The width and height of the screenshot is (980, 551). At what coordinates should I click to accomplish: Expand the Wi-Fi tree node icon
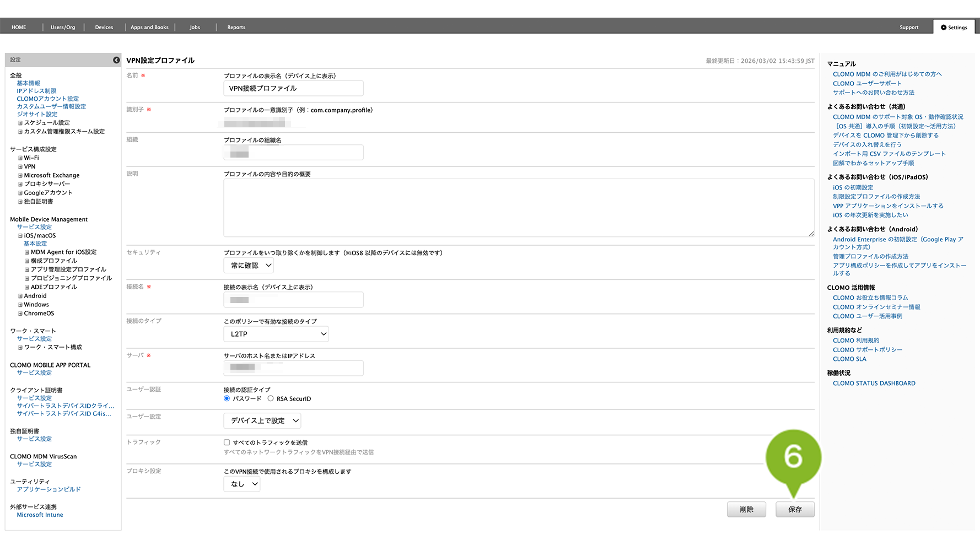[20, 158]
